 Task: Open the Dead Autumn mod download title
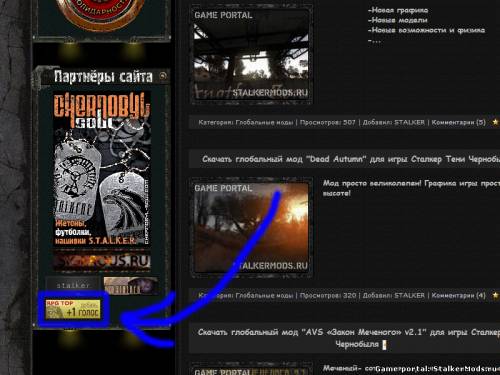point(351,159)
